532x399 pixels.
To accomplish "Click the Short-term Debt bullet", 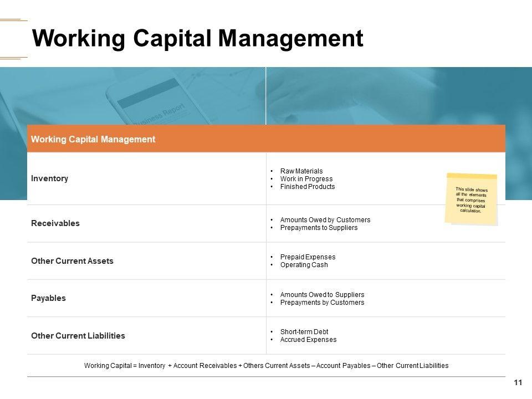I will point(304,332).
